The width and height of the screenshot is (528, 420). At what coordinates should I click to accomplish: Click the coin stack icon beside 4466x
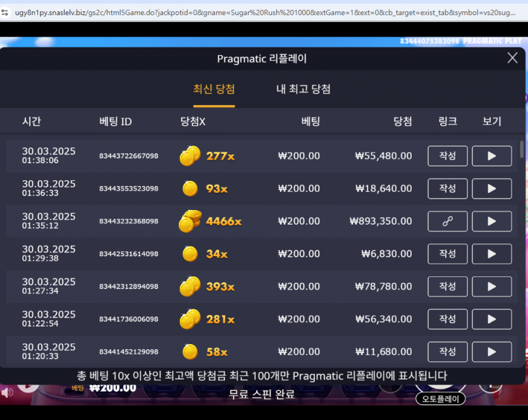pyautogui.click(x=190, y=221)
